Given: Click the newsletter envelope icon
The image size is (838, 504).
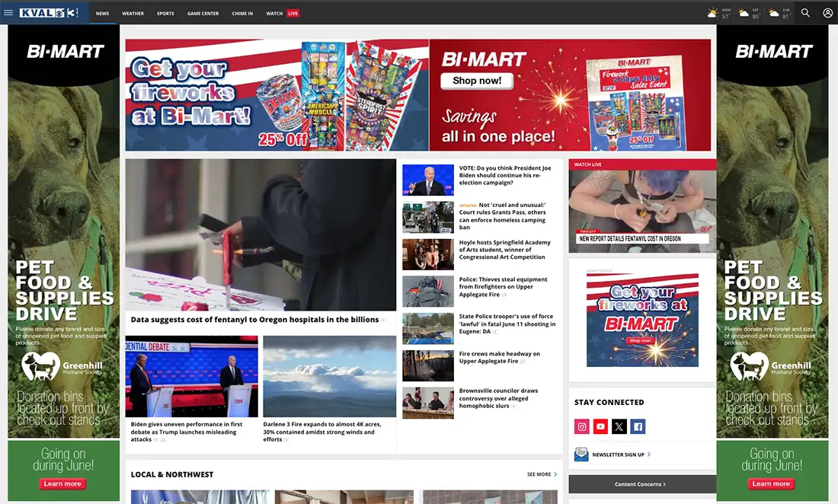Looking at the screenshot, I should click(581, 455).
